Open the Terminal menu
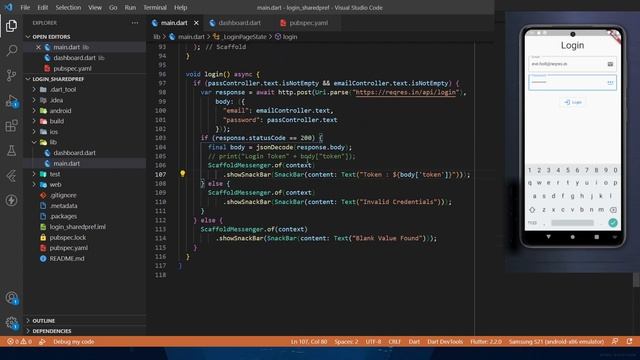Image resolution: width=640 pixels, height=360 pixels. click(x=155, y=7)
